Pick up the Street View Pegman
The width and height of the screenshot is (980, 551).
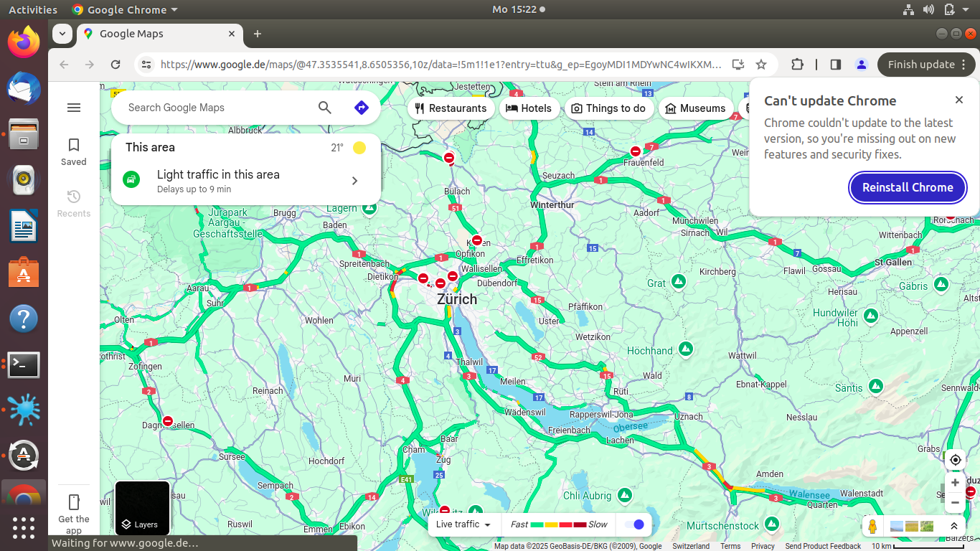tap(872, 526)
